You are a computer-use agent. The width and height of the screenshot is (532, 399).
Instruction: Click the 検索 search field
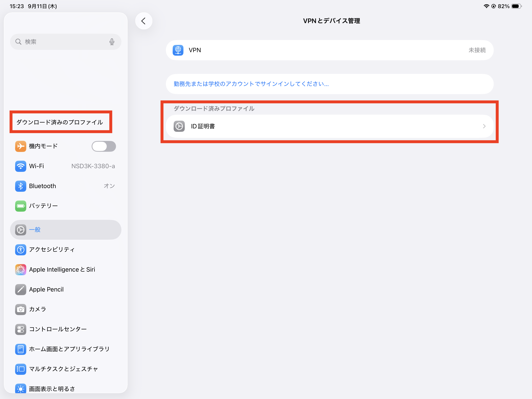[62, 42]
